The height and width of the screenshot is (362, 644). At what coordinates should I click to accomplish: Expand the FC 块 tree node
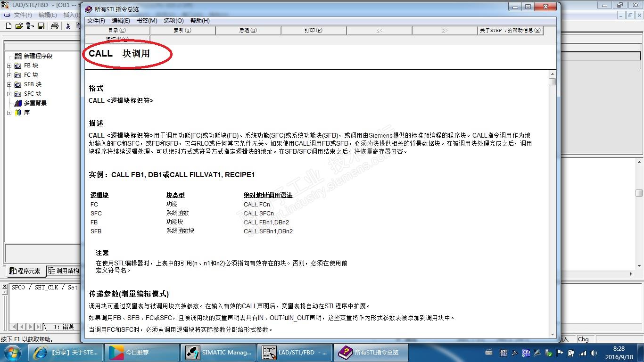click(x=9, y=75)
